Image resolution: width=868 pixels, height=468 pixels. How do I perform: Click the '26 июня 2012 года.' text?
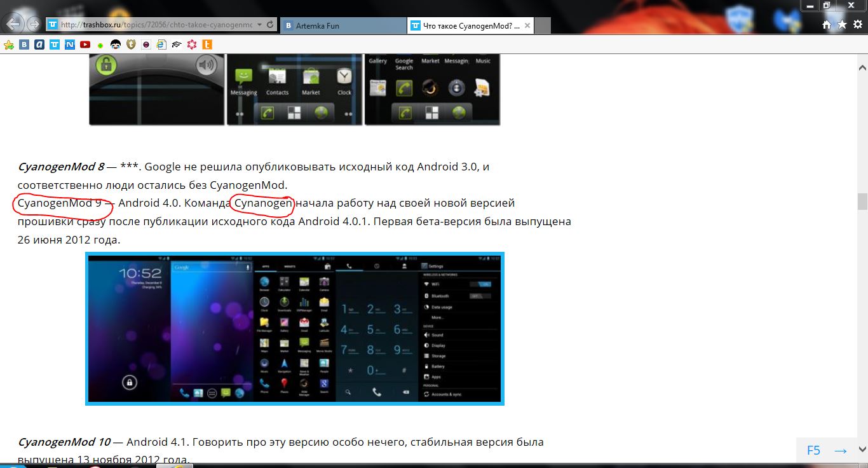69,240
